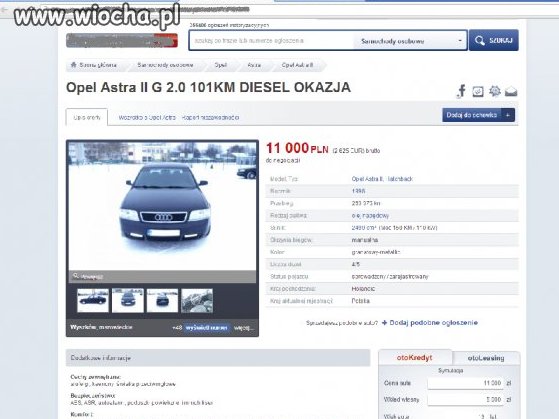
Task: Send listing by email envelope icon
Action: click(x=511, y=92)
